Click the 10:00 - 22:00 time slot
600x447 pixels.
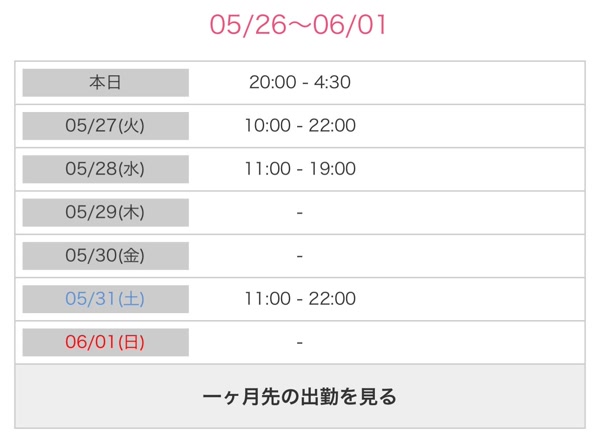pyautogui.click(x=300, y=126)
